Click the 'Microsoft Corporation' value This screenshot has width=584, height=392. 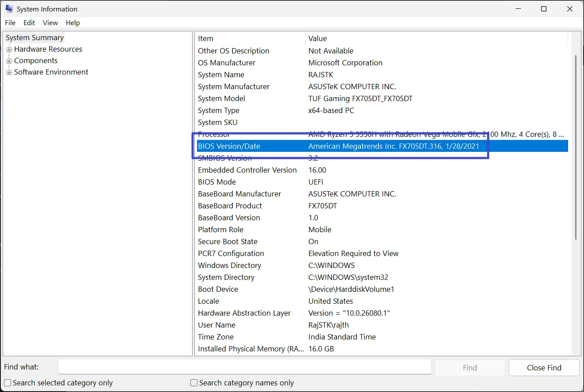pos(345,63)
